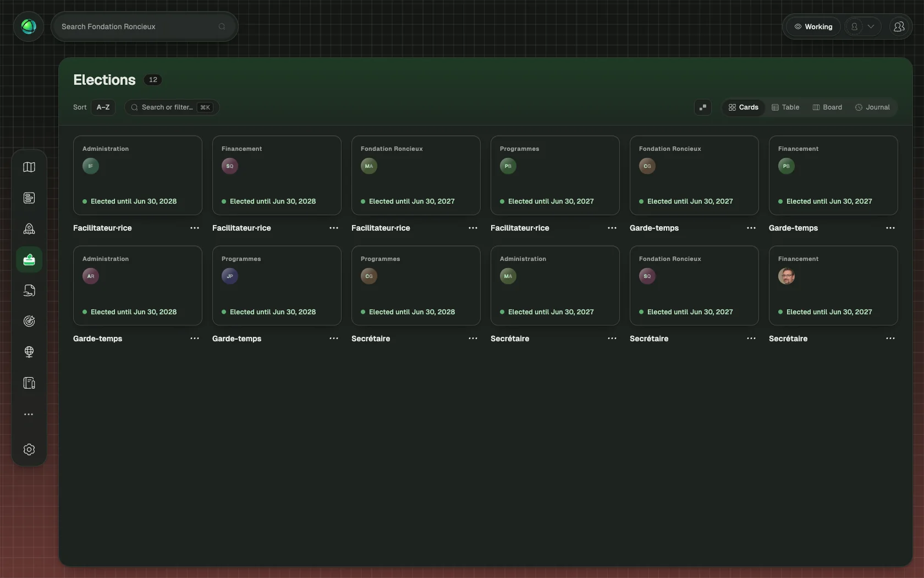
Task: Open the options menu for Fondation Roncieux Garde-temps
Action: pyautogui.click(x=751, y=228)
